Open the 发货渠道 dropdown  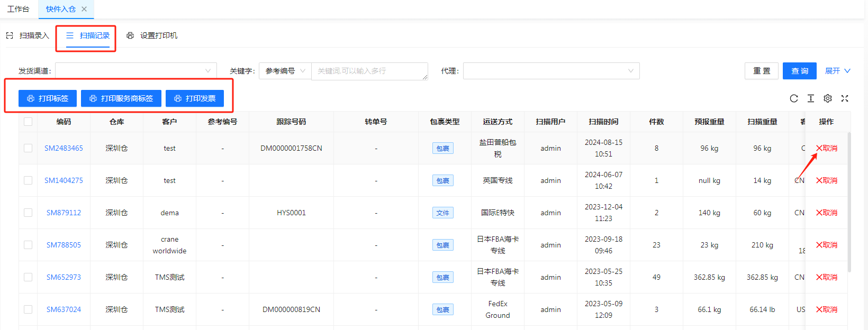[136, 71]
